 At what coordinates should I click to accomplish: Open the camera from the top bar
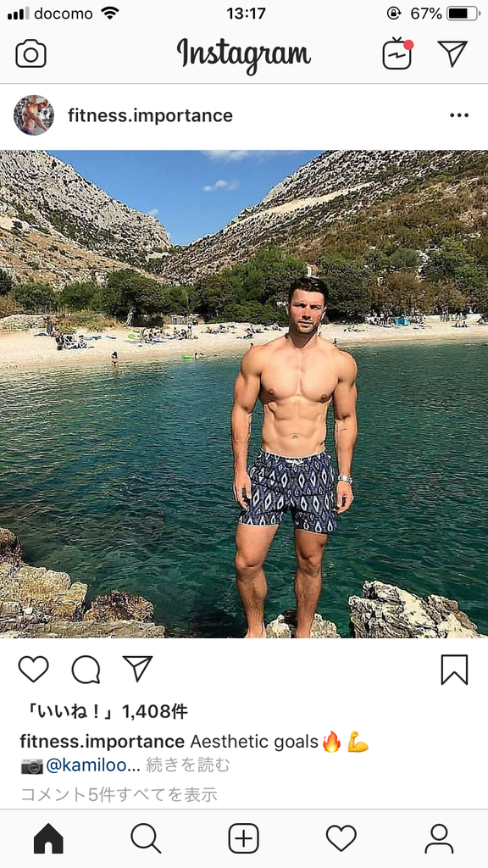[31, 54]
